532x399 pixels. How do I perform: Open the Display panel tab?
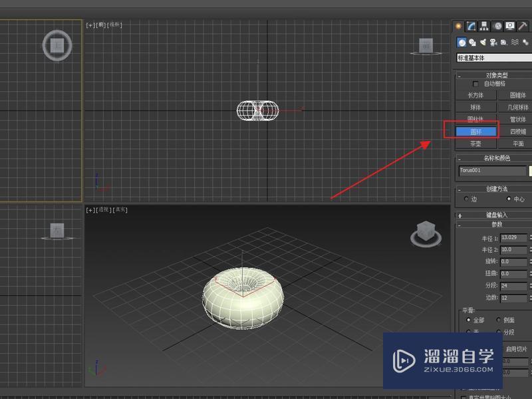(x=510, y=26)
